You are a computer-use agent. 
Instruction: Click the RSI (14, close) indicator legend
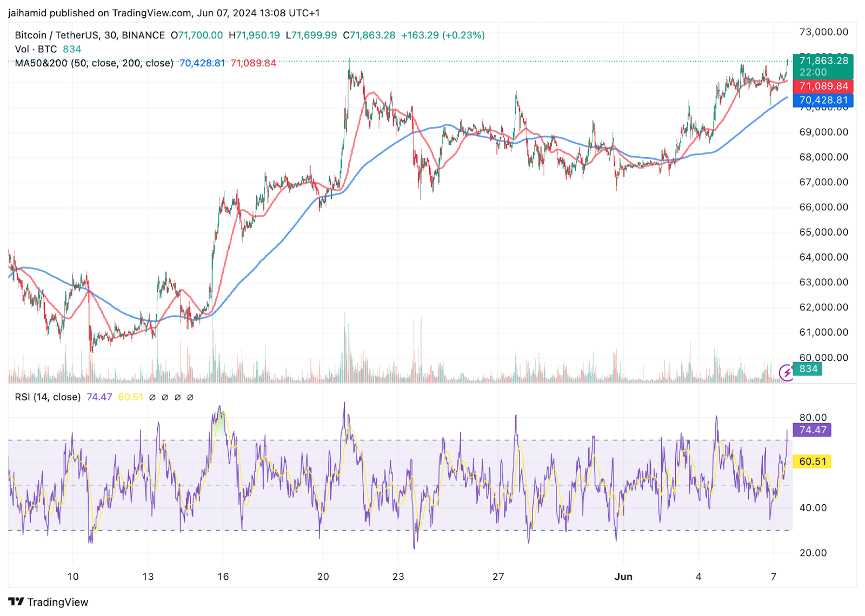click(x=48, y=397)
